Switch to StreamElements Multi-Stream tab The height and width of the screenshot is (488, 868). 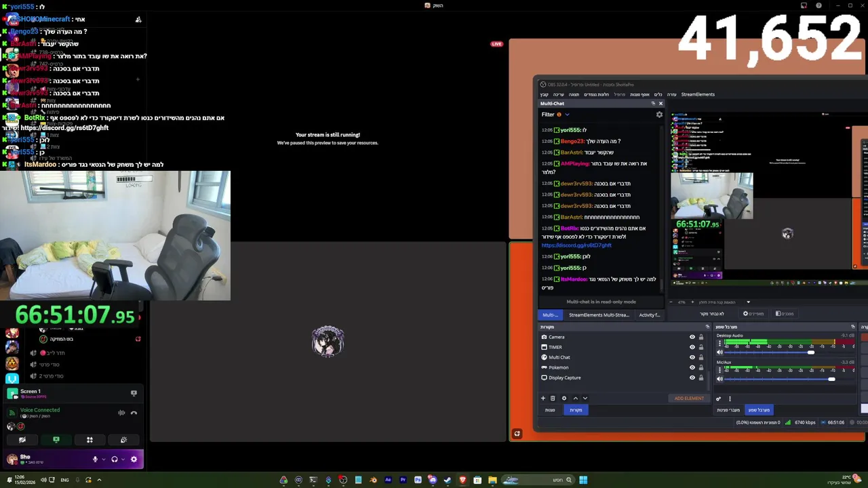point(599,314)
